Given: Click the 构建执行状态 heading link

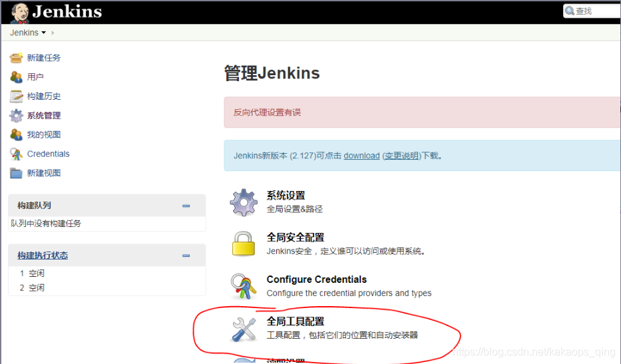Looking at the screenshot, I should [43, 256].
